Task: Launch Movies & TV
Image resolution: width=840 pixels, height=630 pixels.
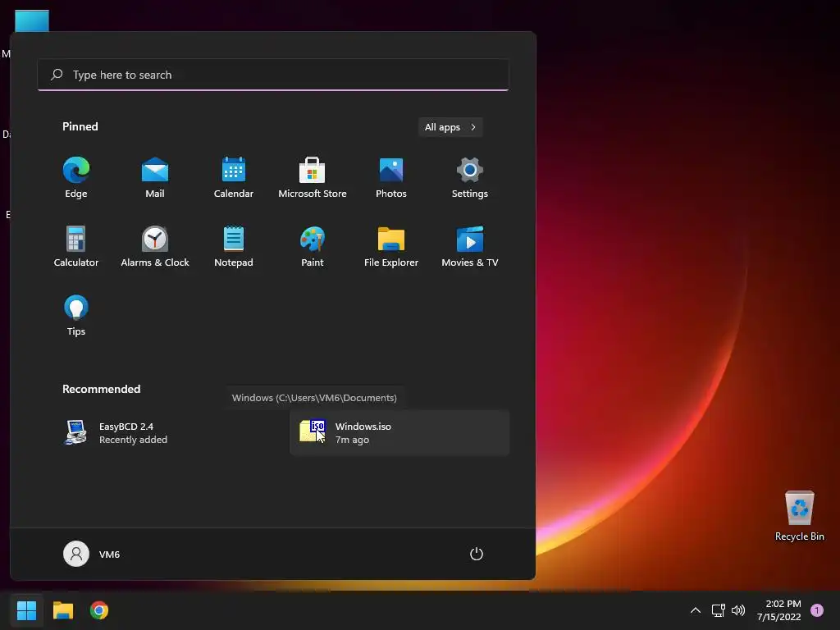Action: (470, 246)
